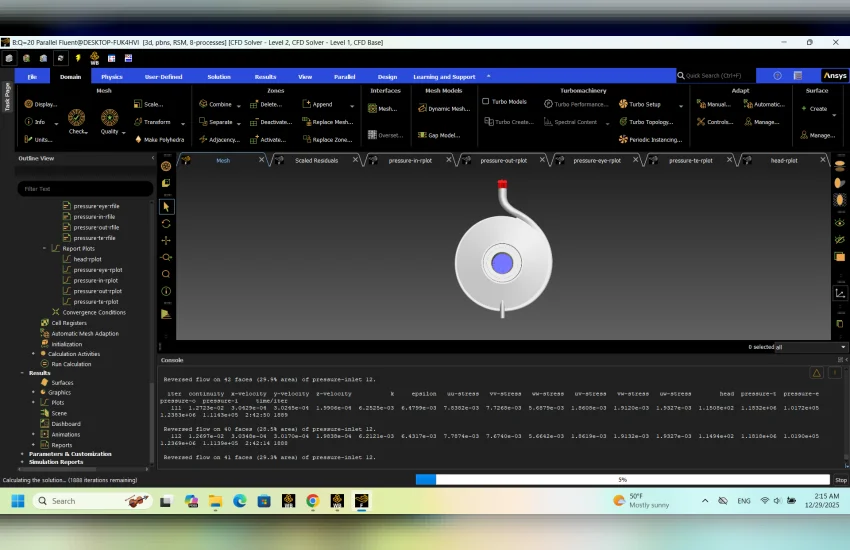Screen dimensions: 850x550
Task: Open the selection filter all dropdown
Action: (x=810, y=347)
